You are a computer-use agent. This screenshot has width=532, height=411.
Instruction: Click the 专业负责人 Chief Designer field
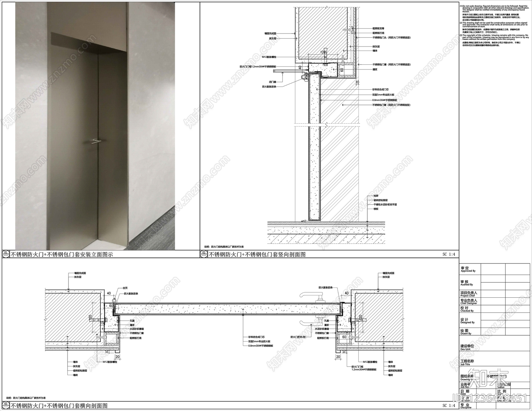(494, 301)
